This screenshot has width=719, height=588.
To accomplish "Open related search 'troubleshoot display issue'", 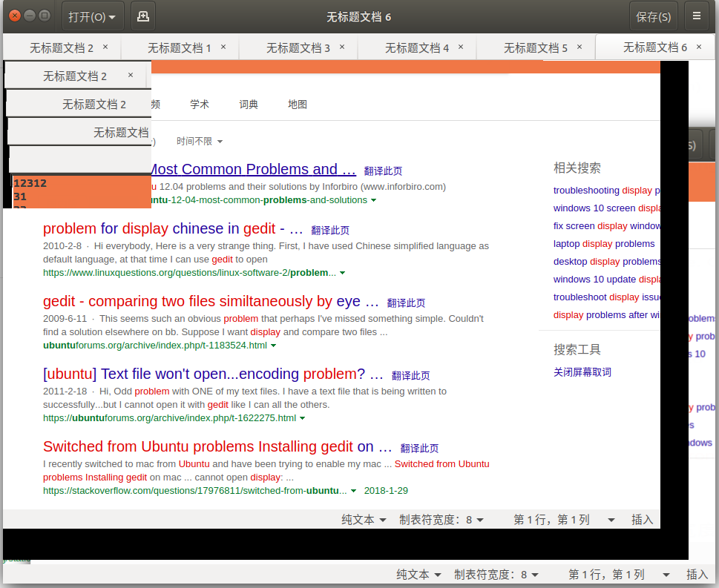I will click(x=607, y=297).
